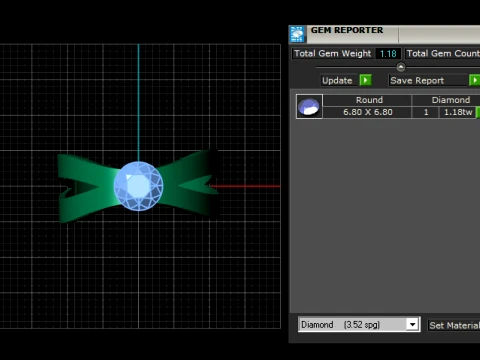Select the round gem thumbnail in the report

[309, 107]
